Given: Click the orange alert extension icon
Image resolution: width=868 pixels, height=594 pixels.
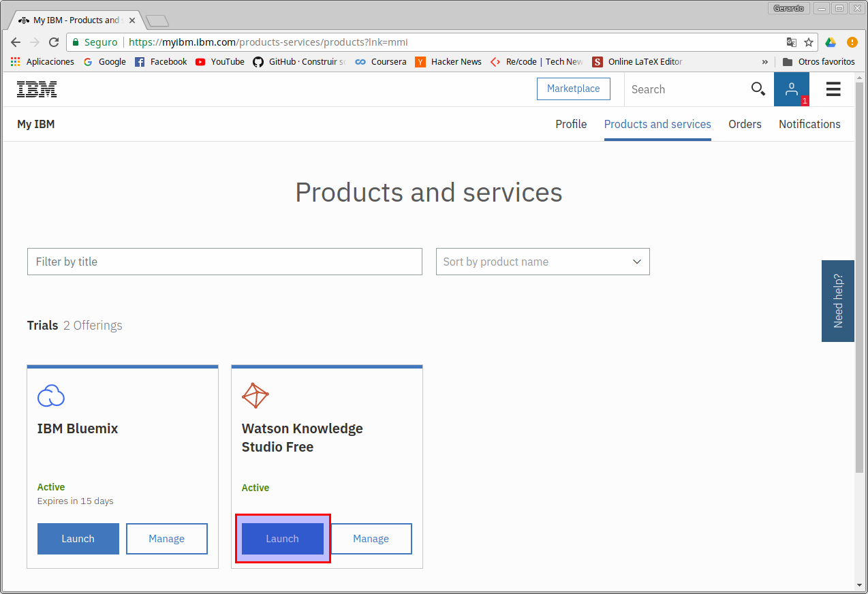Looking at the screenshot, I should (x=852, y=42).
